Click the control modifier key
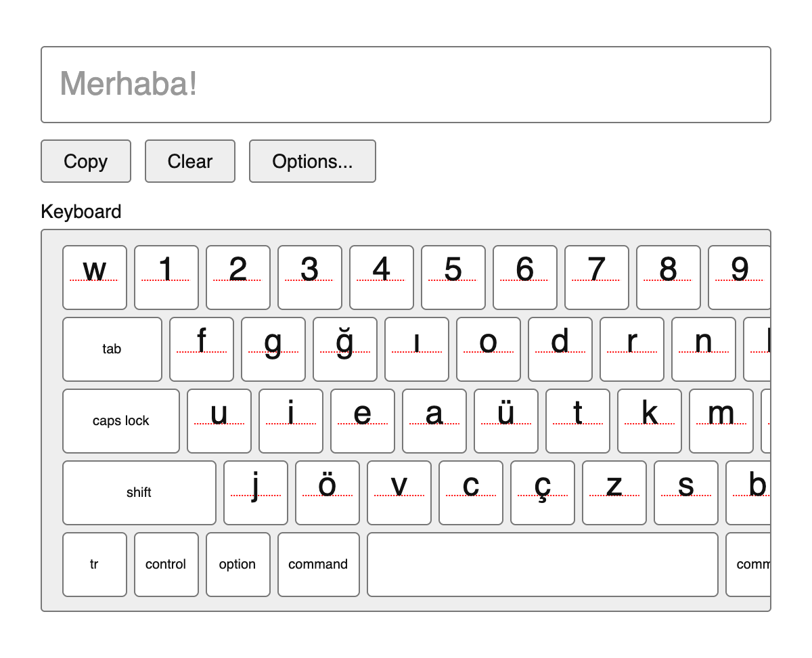The width and height of the screenshot is (812, 658). pyautogui.click(x=166, y=565)
